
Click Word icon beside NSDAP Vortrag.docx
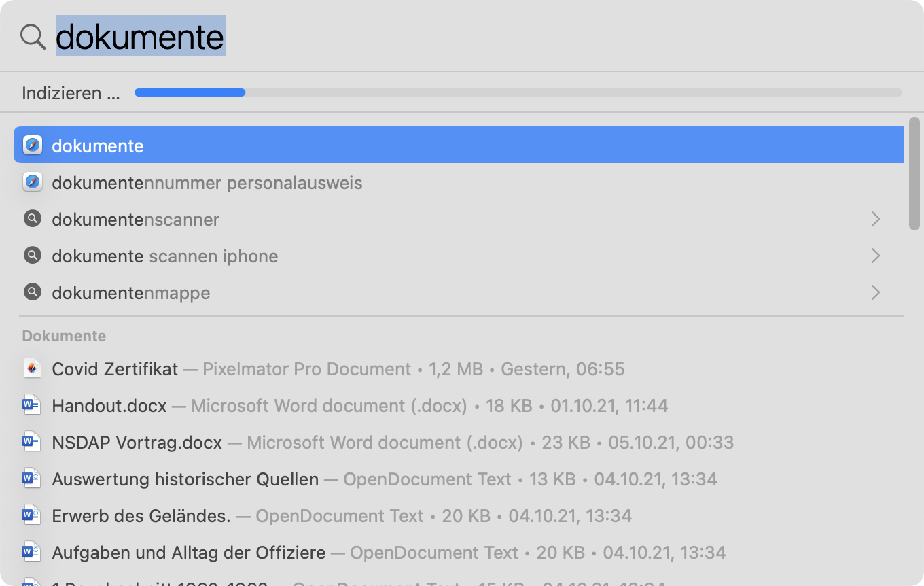pyautogui.click(x=32, y=442)
